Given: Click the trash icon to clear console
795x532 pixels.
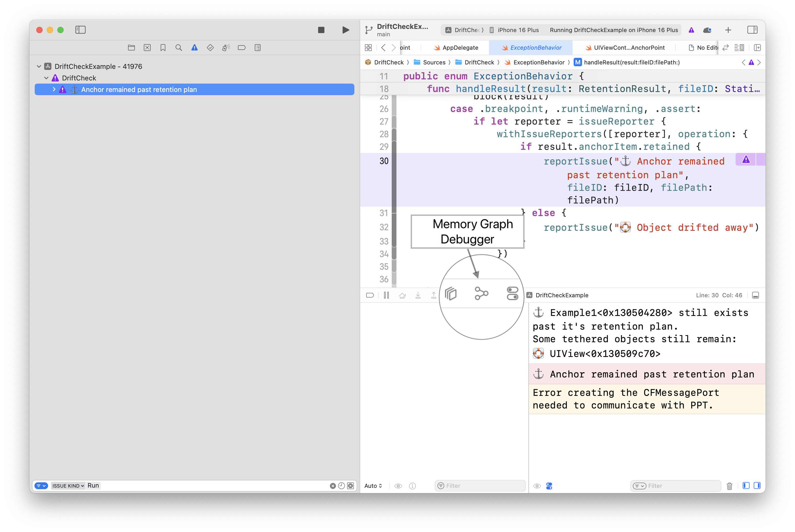Looking at the screenshot, I should click(729, 486).
